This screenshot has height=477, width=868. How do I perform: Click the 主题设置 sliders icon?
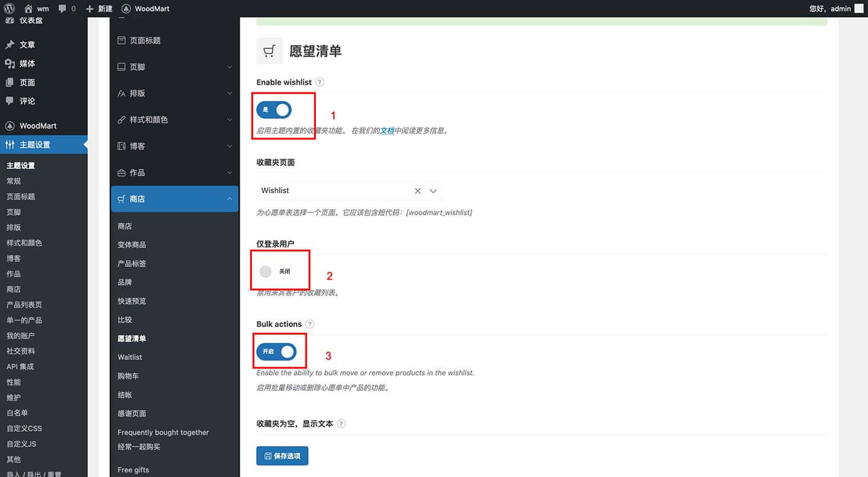tap(10, 145)
